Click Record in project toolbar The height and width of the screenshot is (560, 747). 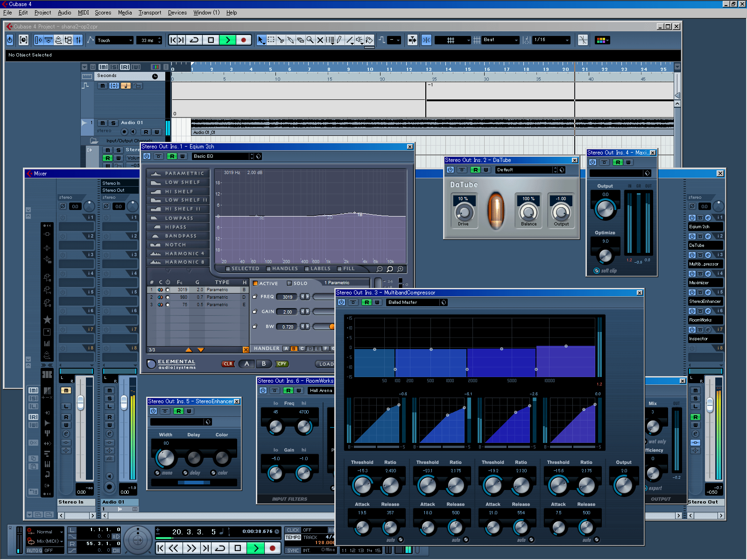(x=243, y=40)
